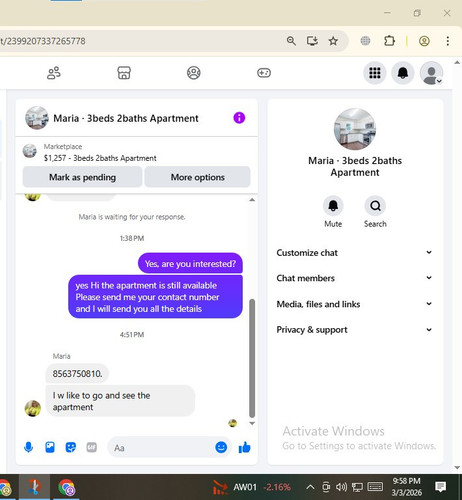This screenshot has width=462, height=500.
Task: Click the chat scroll down arrow
Action: point(252,423)
